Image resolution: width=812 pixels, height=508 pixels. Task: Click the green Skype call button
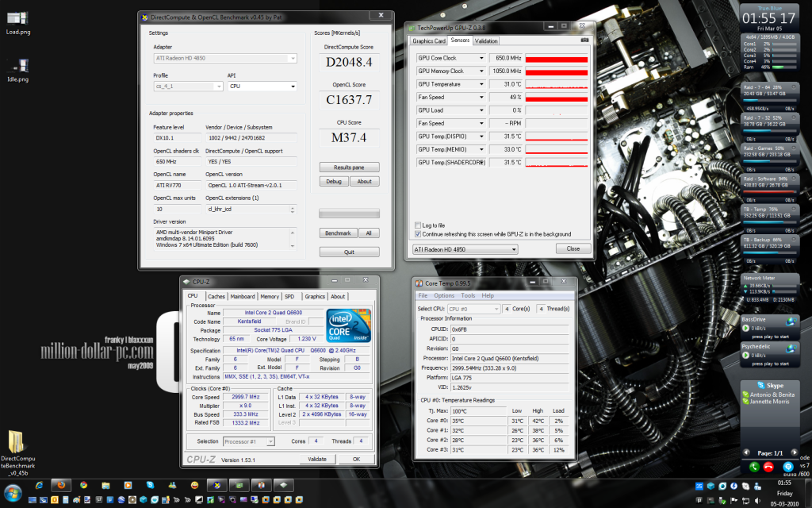pyautogui.click(x=753, y=467)
